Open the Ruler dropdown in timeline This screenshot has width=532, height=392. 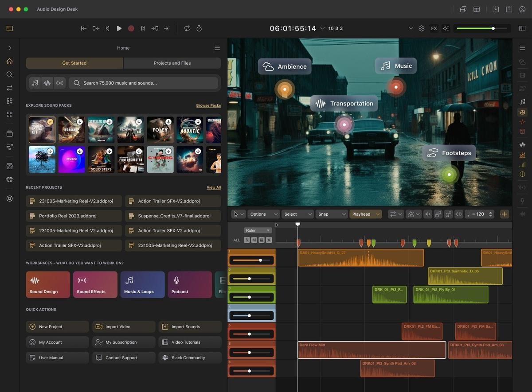[x=257, y=230]
